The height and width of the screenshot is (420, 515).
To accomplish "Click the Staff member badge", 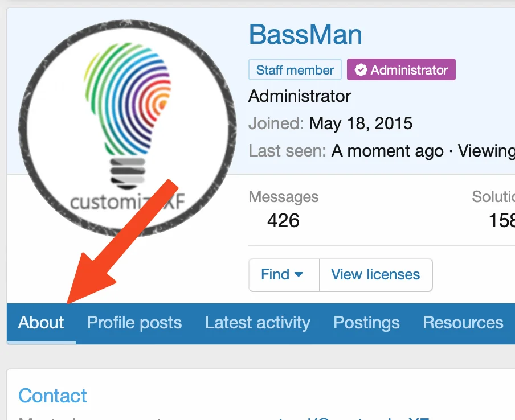I will 295,70.
